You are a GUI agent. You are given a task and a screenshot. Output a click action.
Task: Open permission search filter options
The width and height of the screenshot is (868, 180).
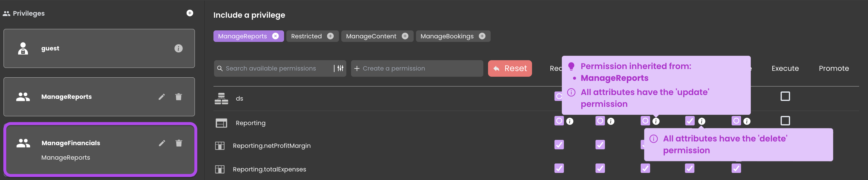point(341,68)
